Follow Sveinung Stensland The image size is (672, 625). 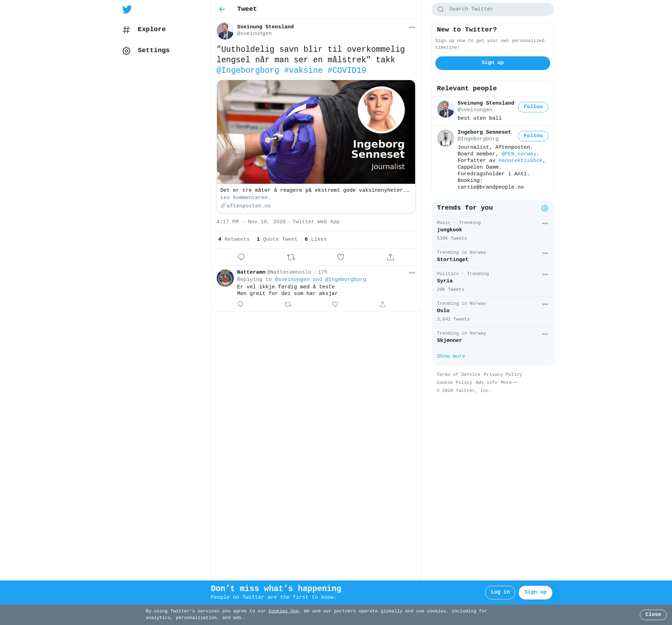(533, 107)
